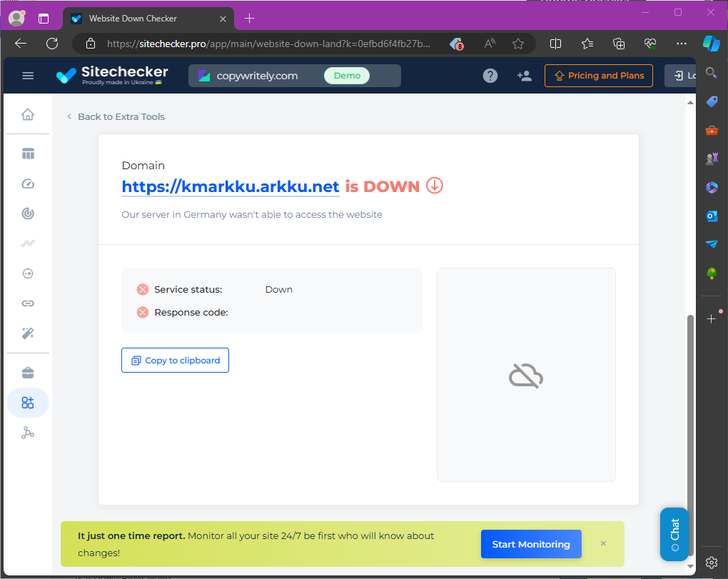Open Edge sidebar settings gear
Viewport: 728px width, 579px height.
pyautogui.click(x=712, y=563)
